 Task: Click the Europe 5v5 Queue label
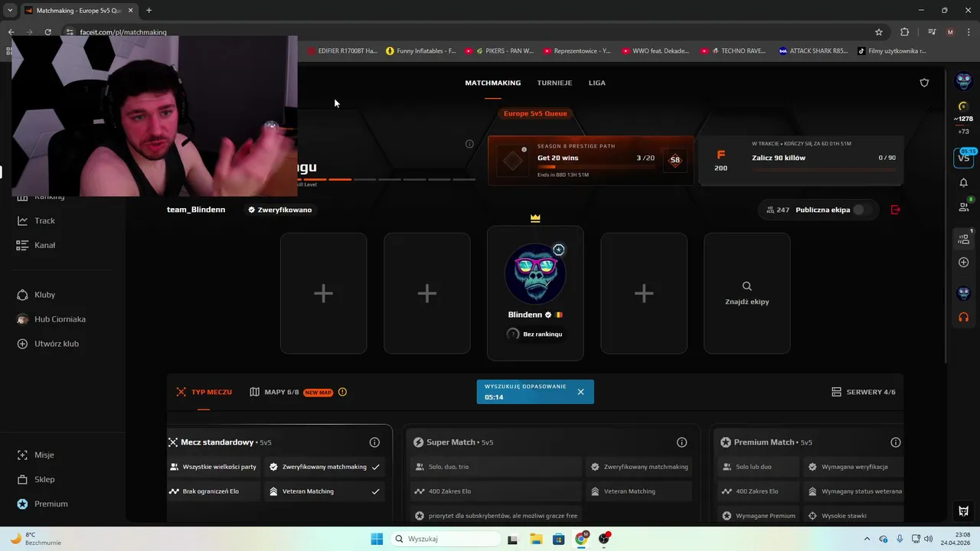535,113
